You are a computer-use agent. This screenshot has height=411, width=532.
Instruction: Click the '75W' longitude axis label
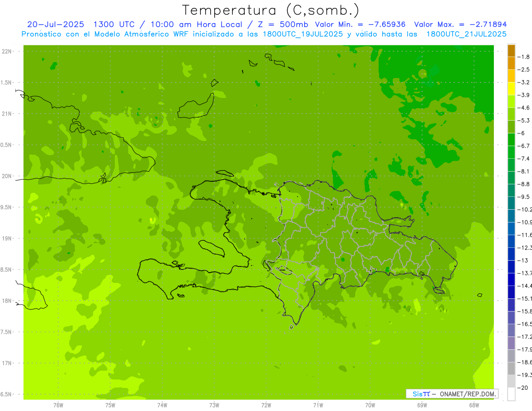[110, 405]
